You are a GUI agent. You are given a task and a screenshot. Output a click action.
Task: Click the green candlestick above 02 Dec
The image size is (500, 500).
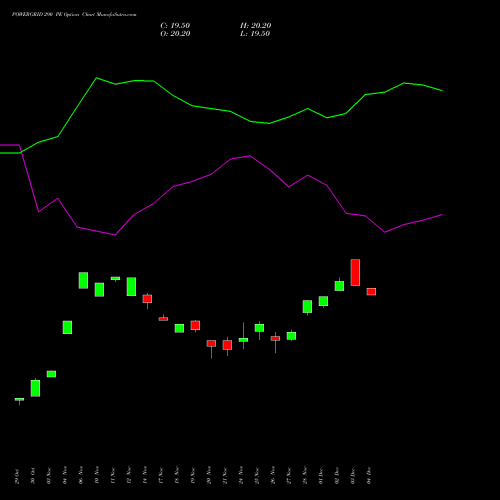coord(339,286)
